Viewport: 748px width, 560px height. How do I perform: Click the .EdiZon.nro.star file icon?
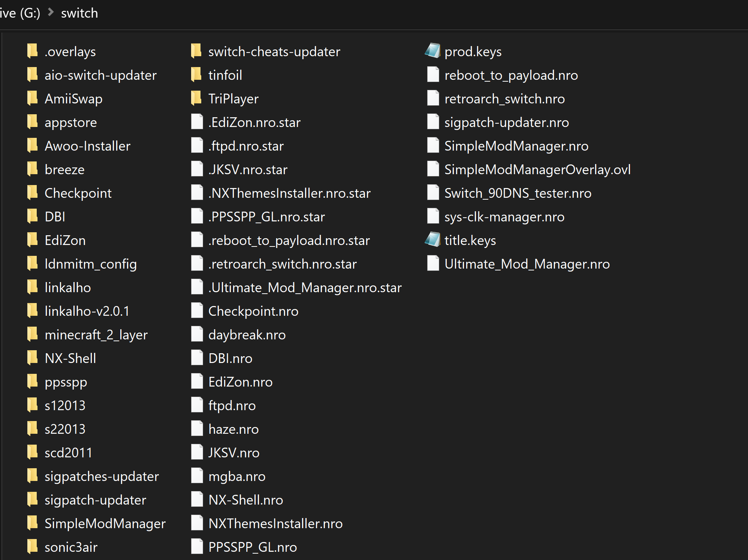pos(197,122)
